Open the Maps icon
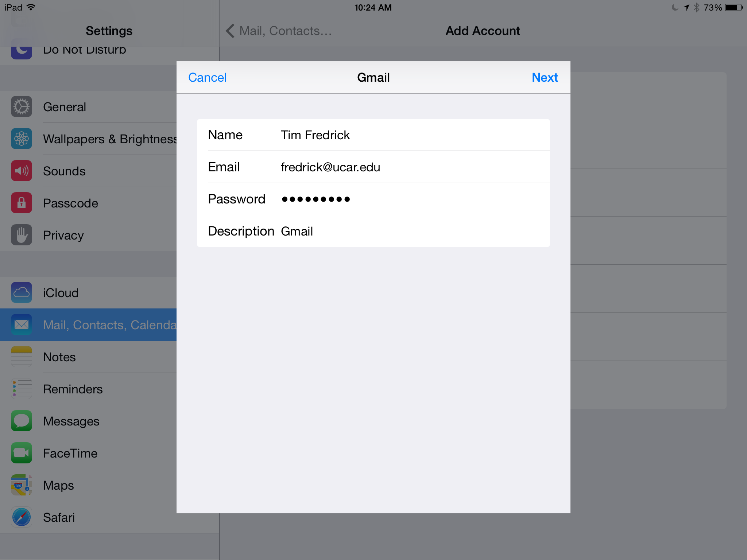The width and height of the screenshot is (747, 560). click(22, 485)
